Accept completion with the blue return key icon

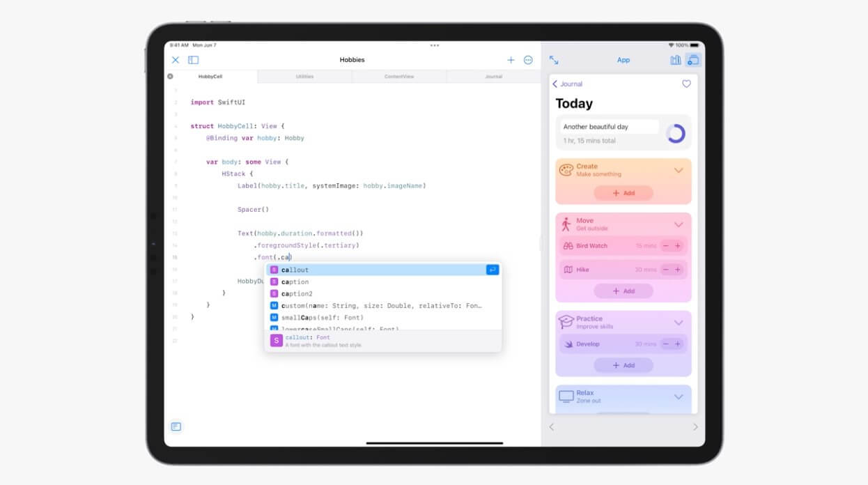coord(493,270)
